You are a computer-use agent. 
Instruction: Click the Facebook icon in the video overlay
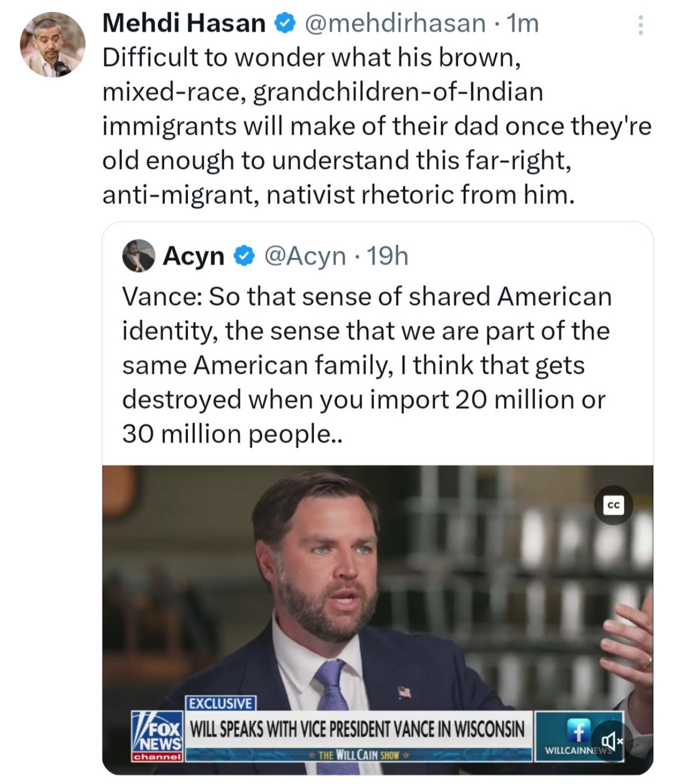pos(578,730)
